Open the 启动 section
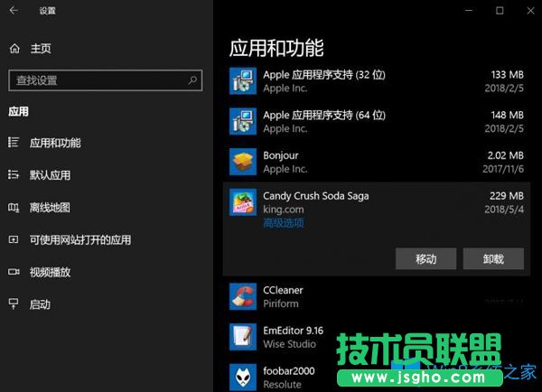This screenshot has height=392, width=542. pyautogui.click(x=40, y=304)
